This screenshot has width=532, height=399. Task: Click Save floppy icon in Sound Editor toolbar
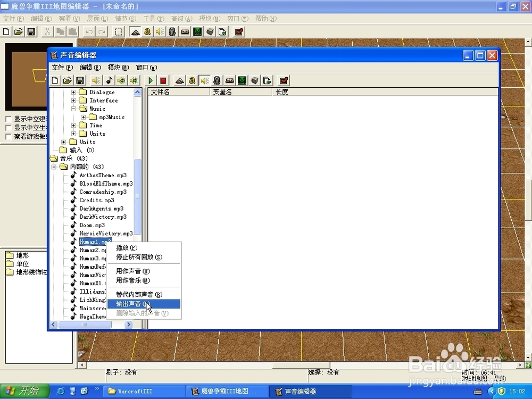click(80, 80)
